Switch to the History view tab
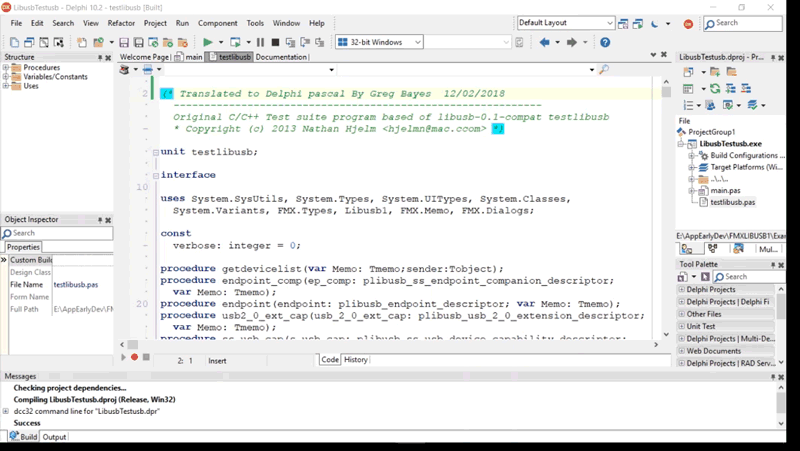Viewport: 800px width, 451px height. coord(356,360)
